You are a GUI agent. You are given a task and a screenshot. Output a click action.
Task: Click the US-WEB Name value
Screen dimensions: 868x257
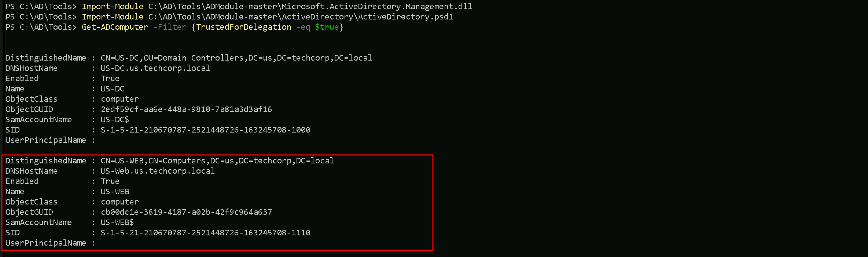[115, 192]
